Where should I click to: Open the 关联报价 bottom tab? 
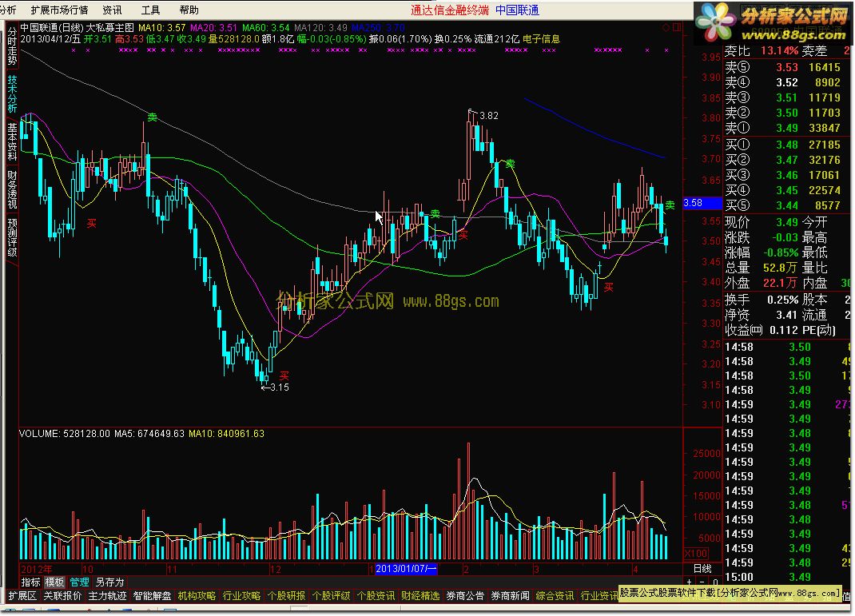62,596
